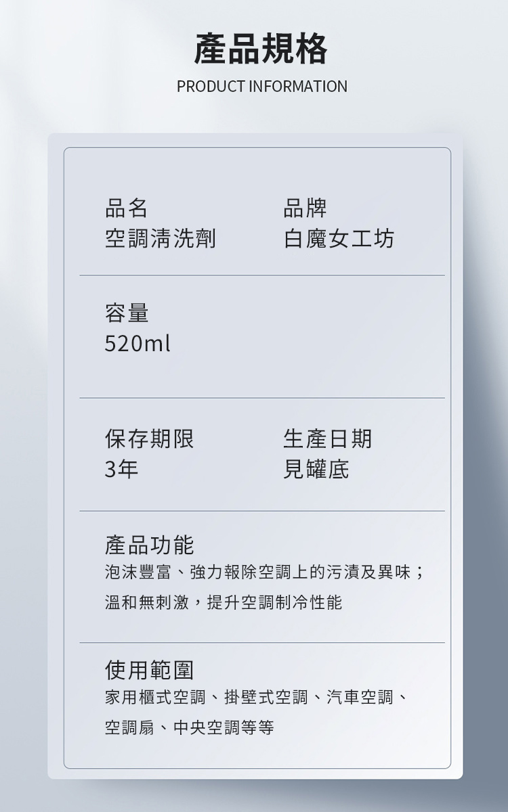508x812 pixels.
Task: Click the 產品規格 main title
Action: 261,49
